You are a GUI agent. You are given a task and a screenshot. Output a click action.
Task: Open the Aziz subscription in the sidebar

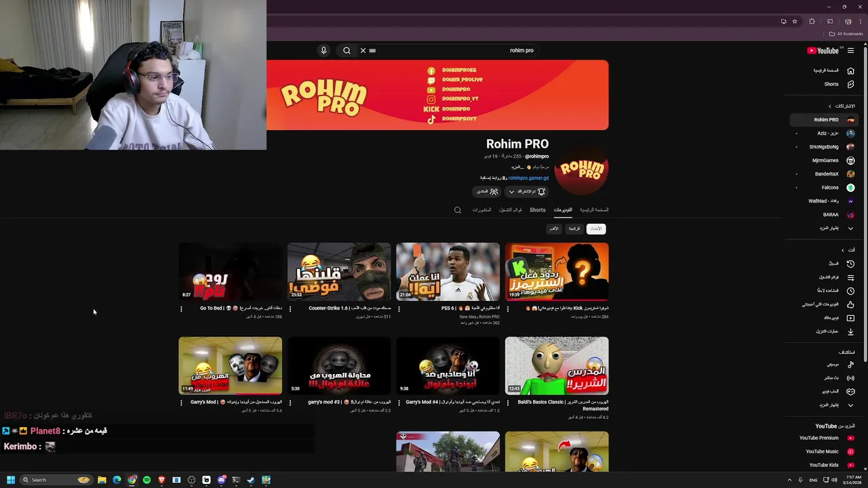(x=825, y=133)
